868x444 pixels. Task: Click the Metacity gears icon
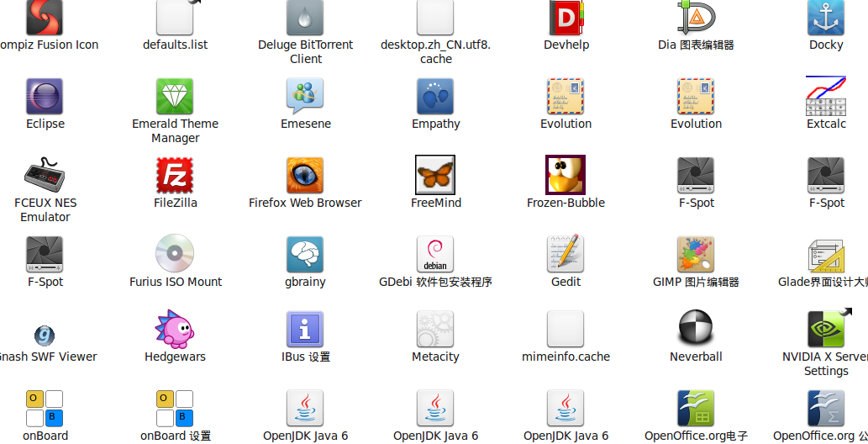pos(435,330)
